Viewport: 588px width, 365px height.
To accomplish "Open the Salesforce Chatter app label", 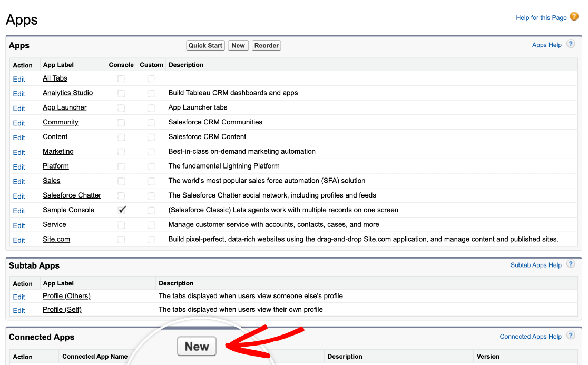I will (72, 195).
